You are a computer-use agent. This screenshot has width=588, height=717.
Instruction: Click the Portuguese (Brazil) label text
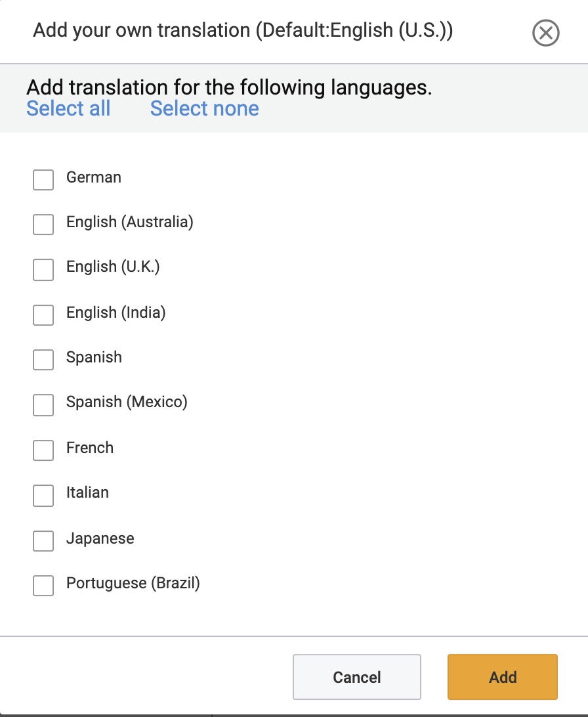point(133,583)
